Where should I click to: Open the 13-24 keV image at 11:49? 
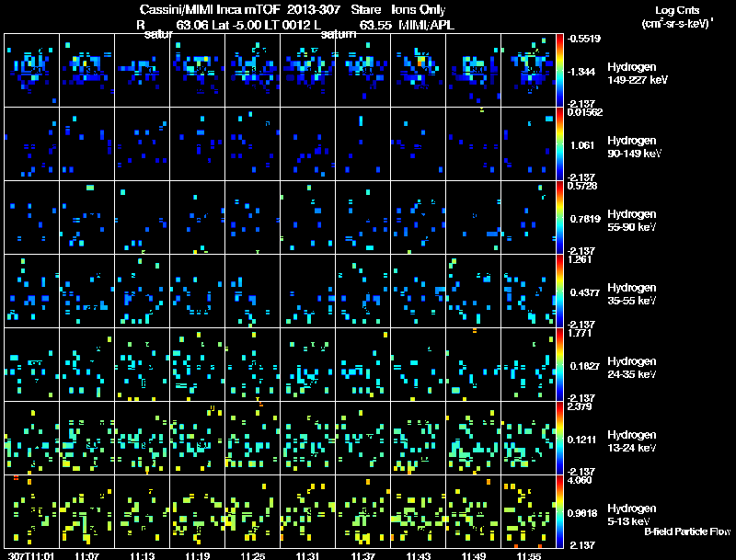coord(474,439)
